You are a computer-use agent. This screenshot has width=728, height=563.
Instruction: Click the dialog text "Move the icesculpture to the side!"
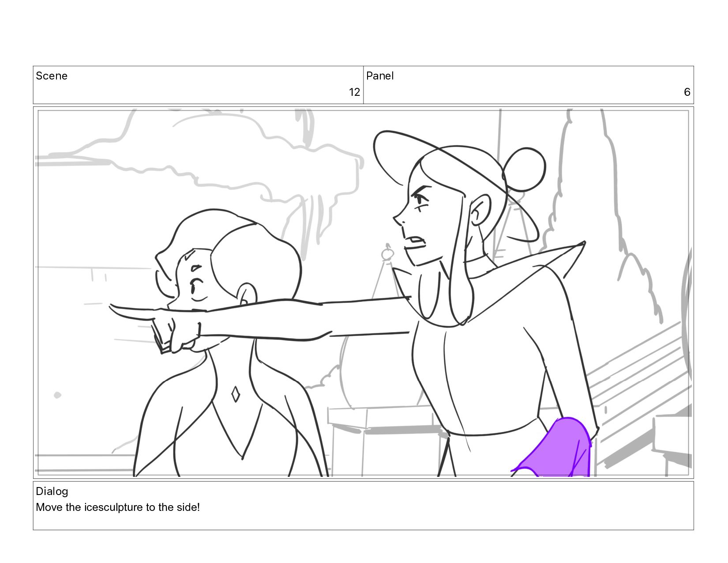click(118, 507)
